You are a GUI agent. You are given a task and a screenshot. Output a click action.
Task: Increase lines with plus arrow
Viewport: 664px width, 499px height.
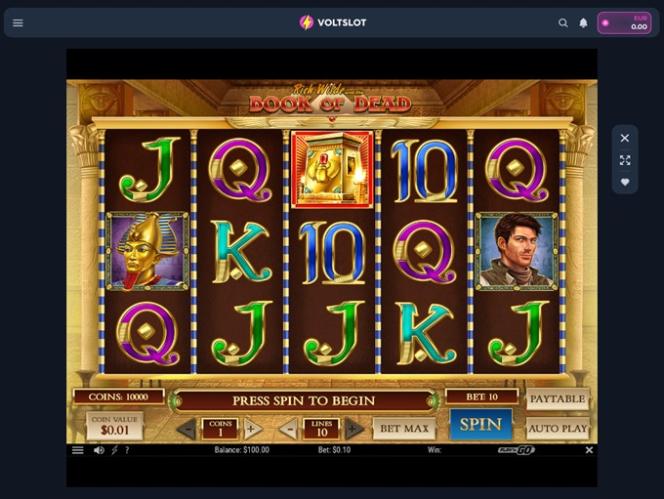tap(354, 429)
